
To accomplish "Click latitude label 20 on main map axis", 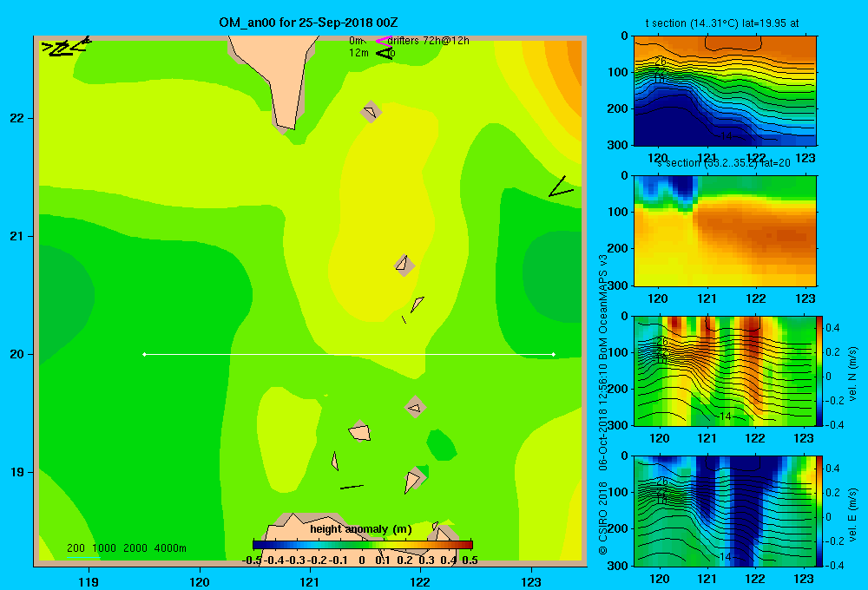I will tap(16, 354).
